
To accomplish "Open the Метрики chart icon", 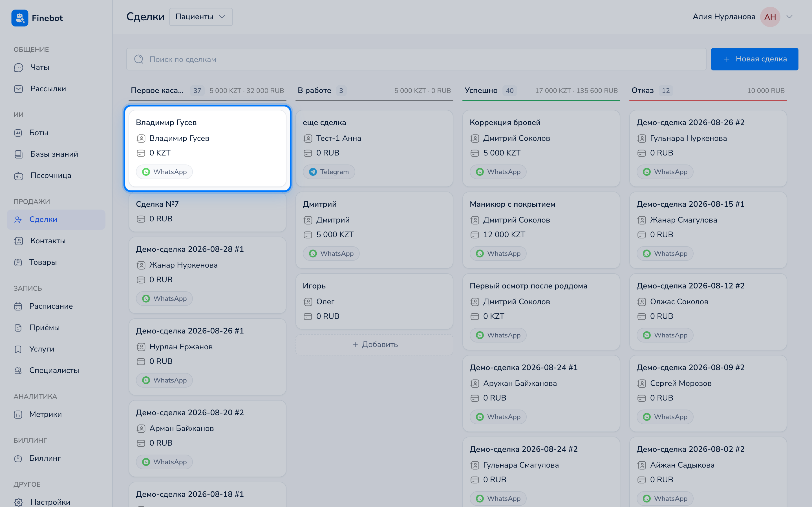I will (18, 414).
